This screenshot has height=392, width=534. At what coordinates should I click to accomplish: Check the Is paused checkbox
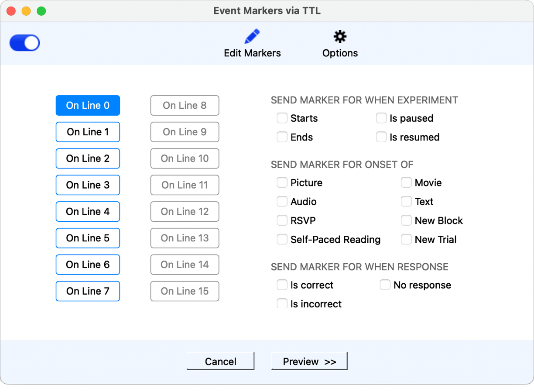[381, 118]
